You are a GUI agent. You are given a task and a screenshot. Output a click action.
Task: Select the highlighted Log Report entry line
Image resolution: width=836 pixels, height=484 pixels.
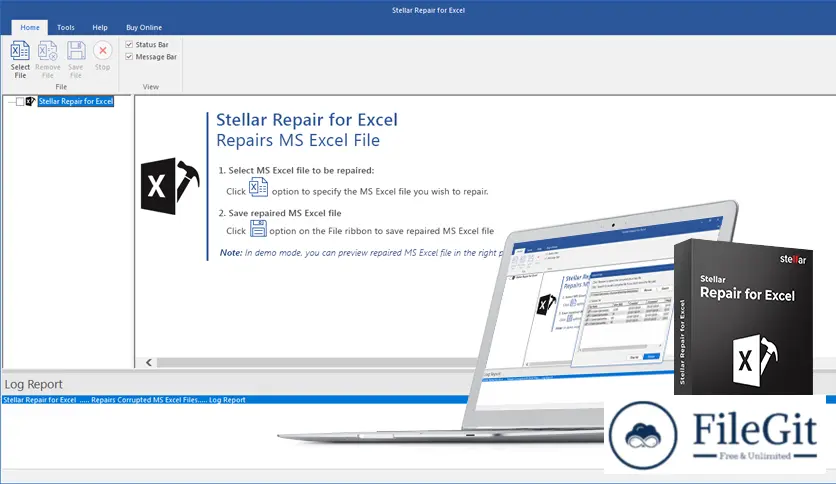click(235, 400)
